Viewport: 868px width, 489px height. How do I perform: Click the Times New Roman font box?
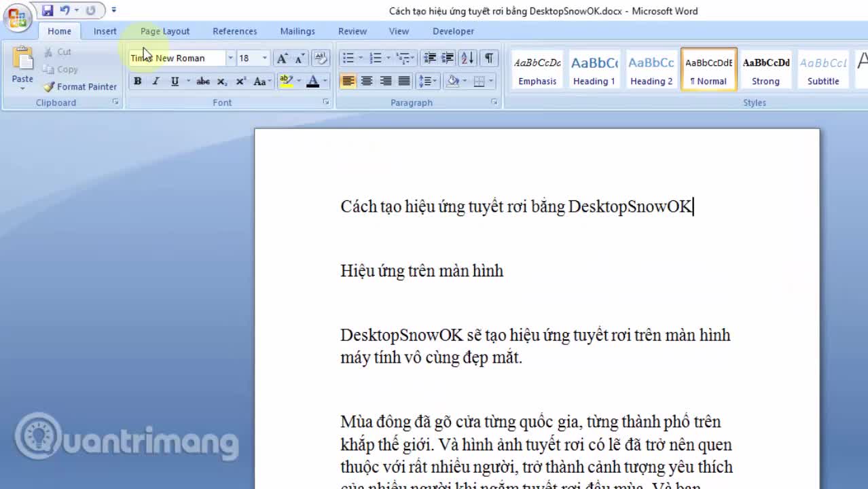177,58
